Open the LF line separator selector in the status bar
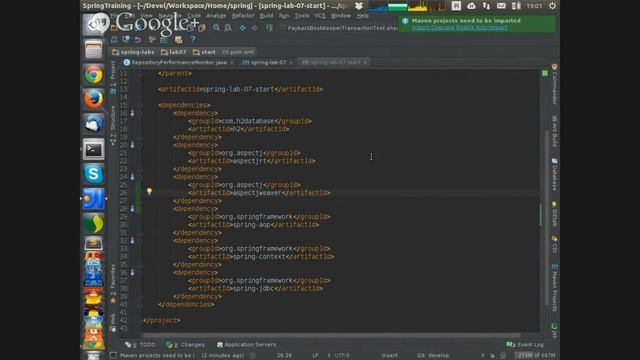 (x=316, y=356)
